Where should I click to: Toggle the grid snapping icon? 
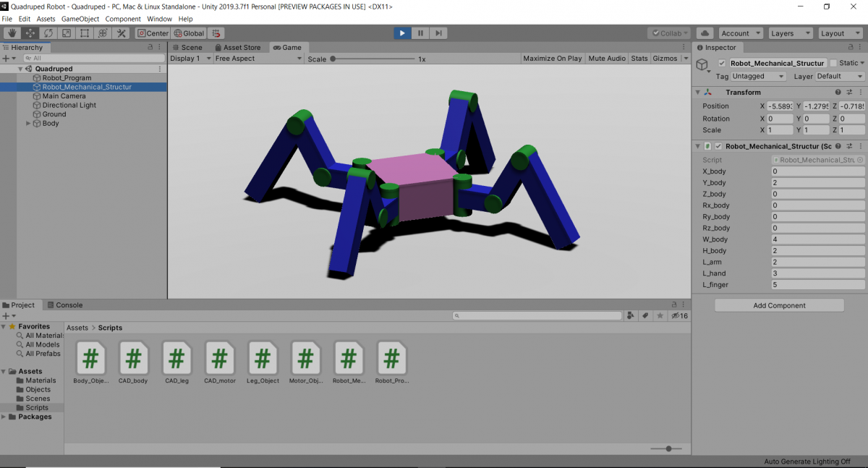(216, 33)
